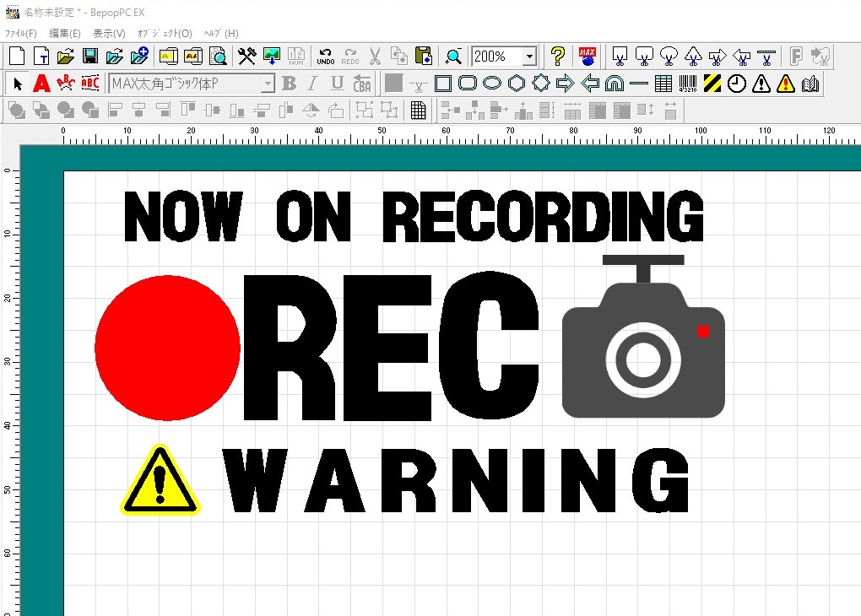The height and width of the screenshot is (616, 861).
Task: Click the right arrow shape tool
Action: 566,83
